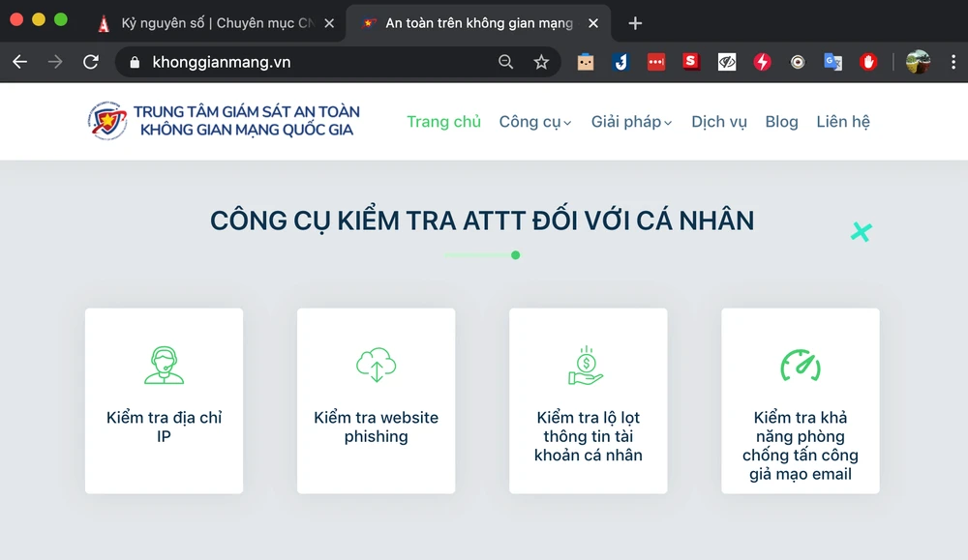Click the bookmark star icon
Screen dimensions: 968x560
pyautogui.click(x=541, y=62)
